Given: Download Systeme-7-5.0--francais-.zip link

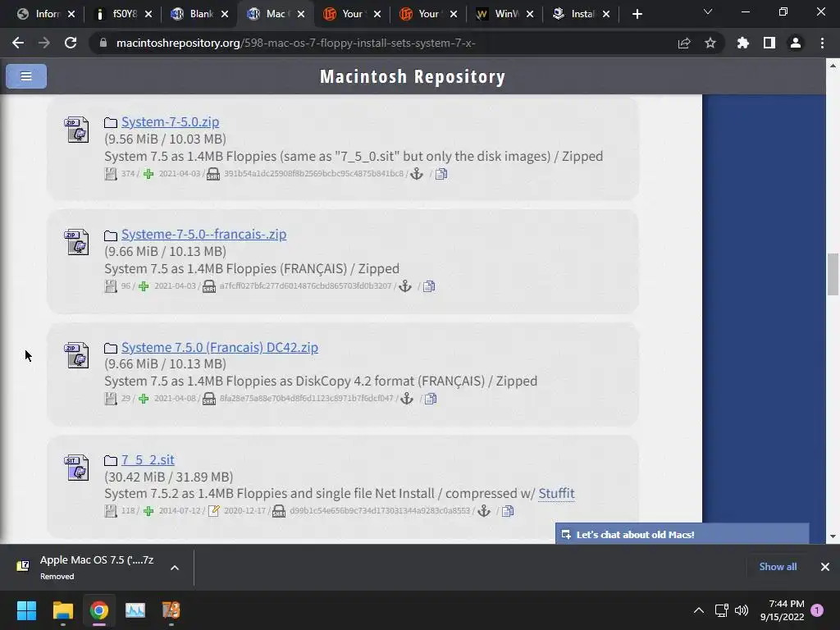Looking at the screenshot, I should pyautogui.click(x=203, y=234).
